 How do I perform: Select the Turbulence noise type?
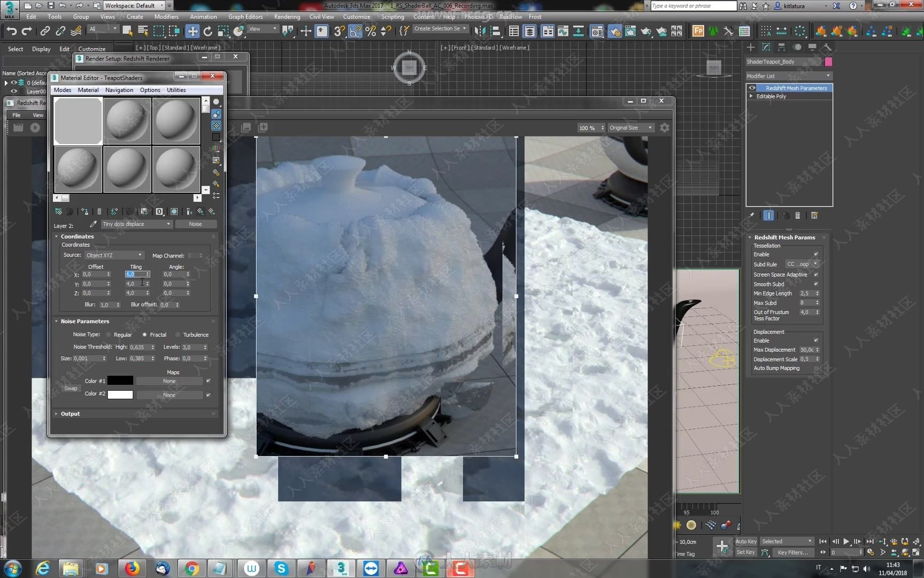(x=178, y=334)
